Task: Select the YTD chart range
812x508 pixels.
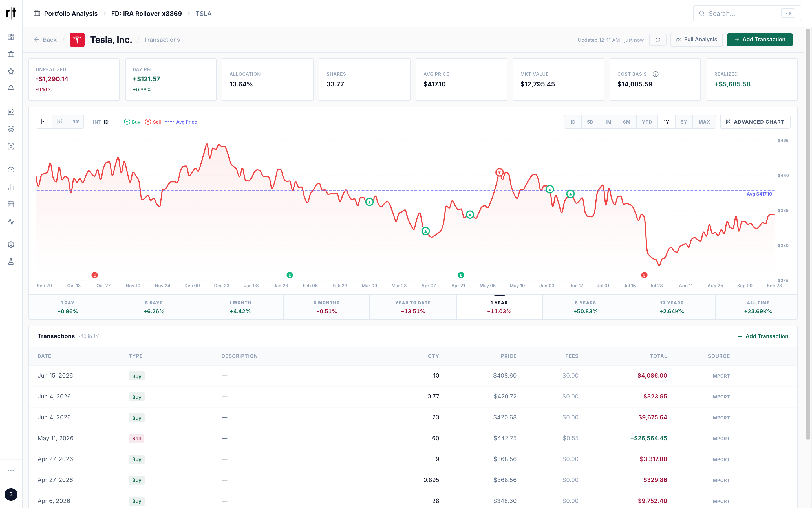Action: 647,122
